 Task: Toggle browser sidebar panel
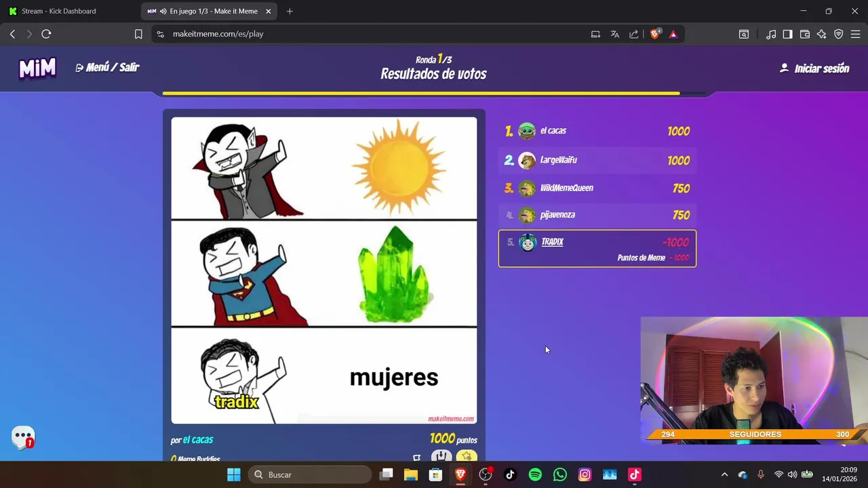[x=787, y=34]
